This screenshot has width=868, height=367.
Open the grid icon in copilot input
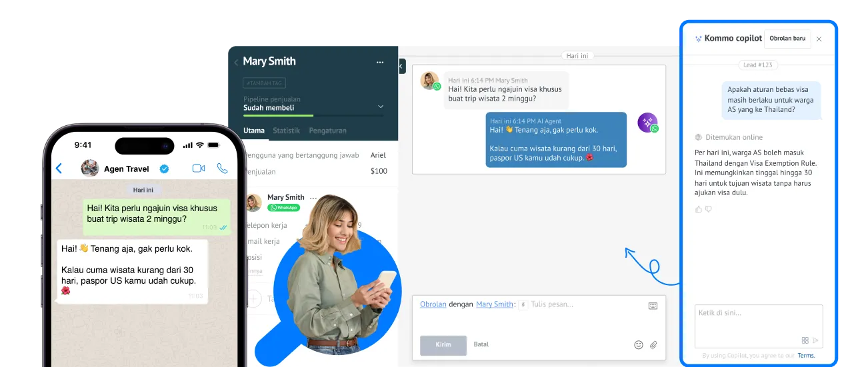(x=805, y=340)
